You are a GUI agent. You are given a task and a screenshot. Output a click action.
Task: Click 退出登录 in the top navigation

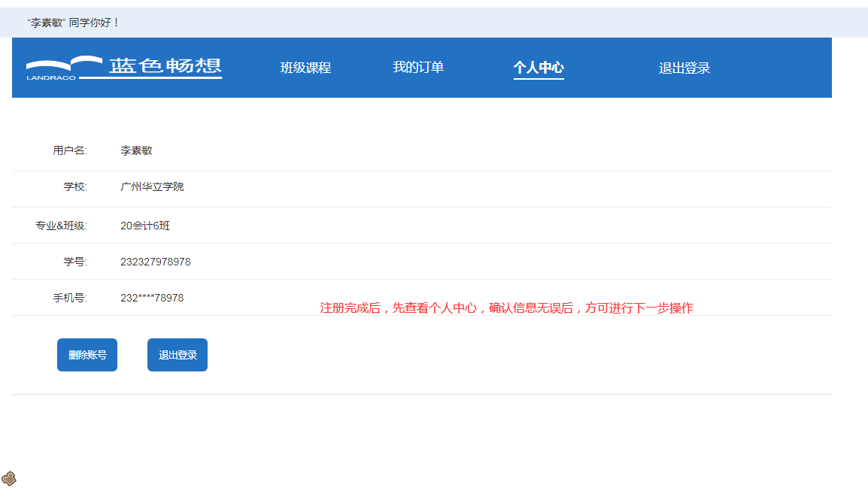tap(683, 67)
